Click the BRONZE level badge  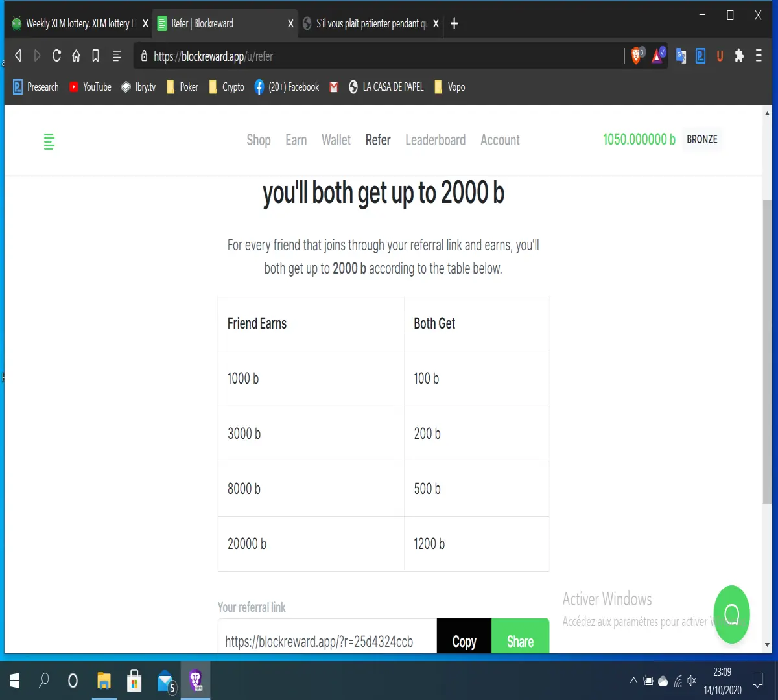702,139
